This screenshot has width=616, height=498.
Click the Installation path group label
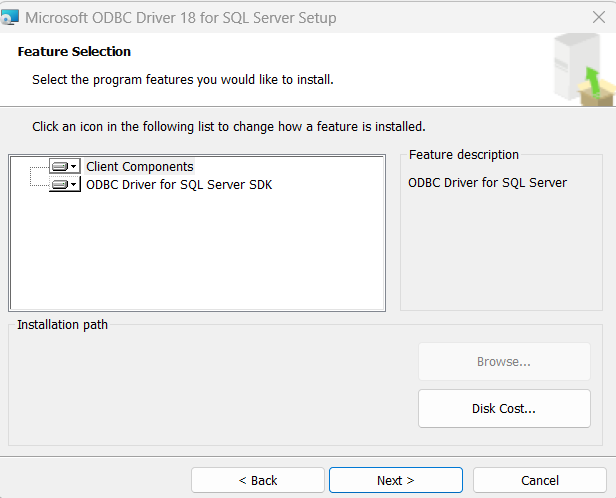tap(62, 325)
